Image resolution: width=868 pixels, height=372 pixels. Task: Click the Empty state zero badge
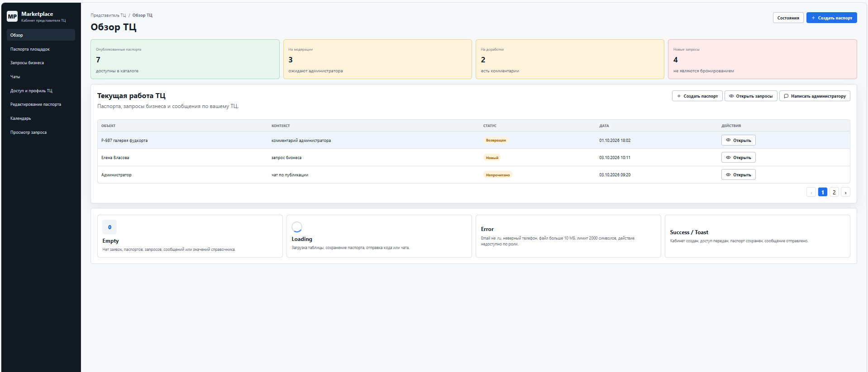110,227
